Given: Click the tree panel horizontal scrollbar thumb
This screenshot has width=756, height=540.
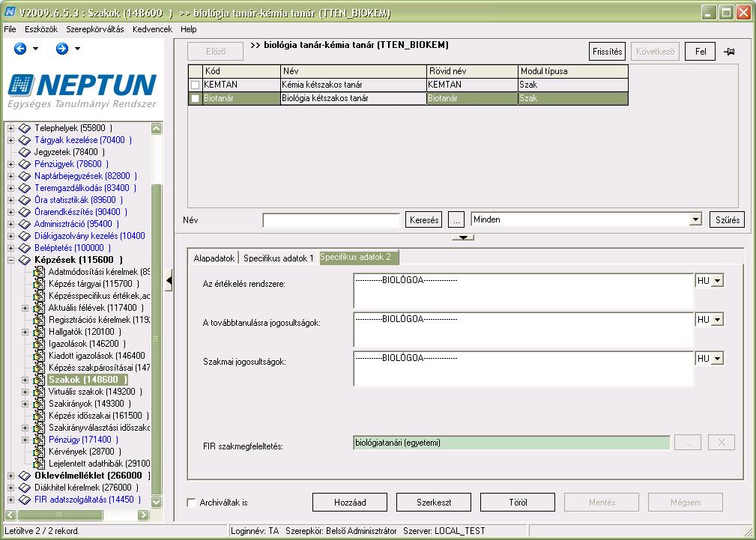Looking at the screenshot, I should pos(59,515).
